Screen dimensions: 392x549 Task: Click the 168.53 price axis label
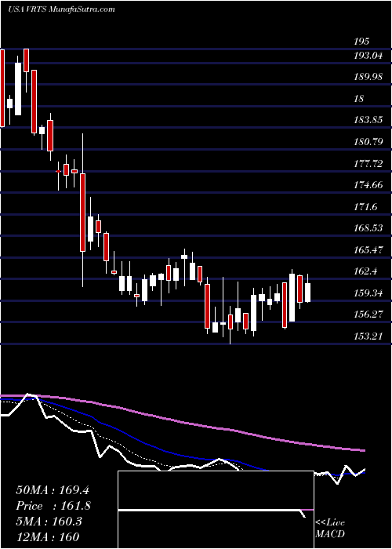(368, 228)
